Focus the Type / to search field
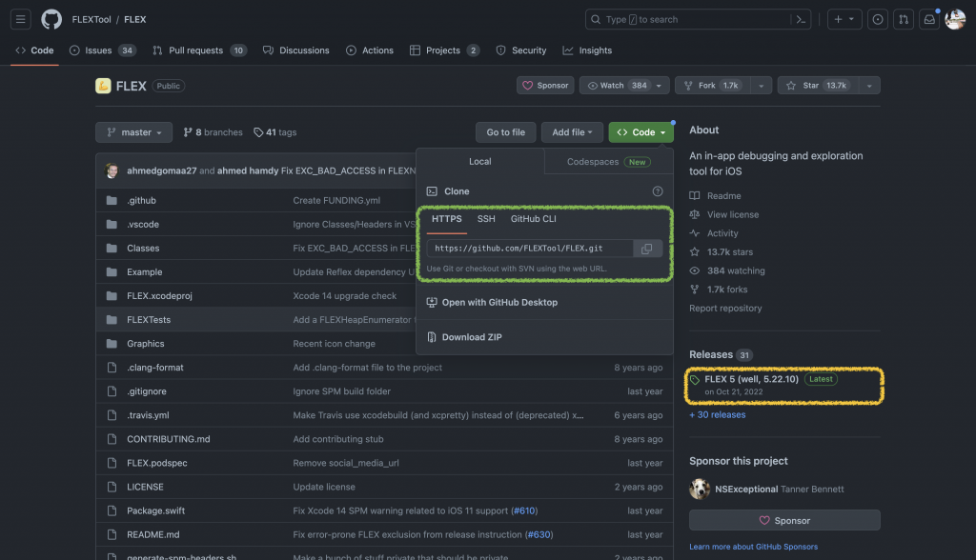Screen dimensions: 976x560 (x=698, y=19)
